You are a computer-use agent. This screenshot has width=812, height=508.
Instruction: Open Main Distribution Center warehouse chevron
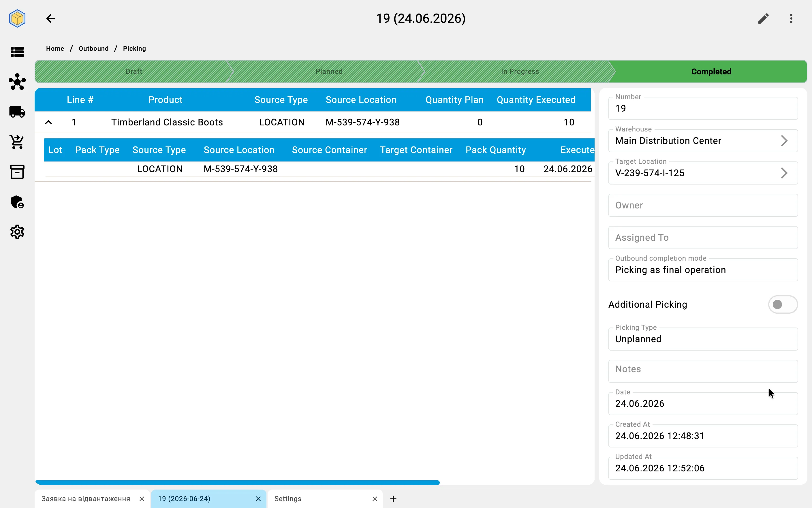point(784,141)
